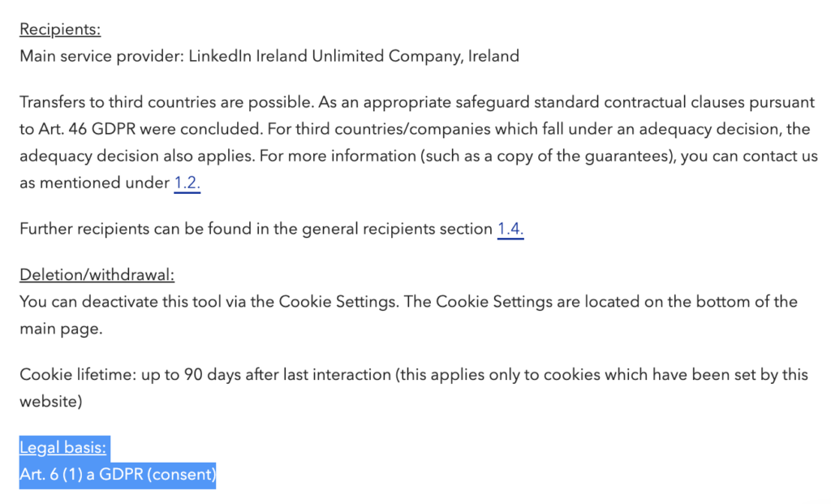
Task: Click the sentence starting Transfers to third countries
Action: point(167,102)
